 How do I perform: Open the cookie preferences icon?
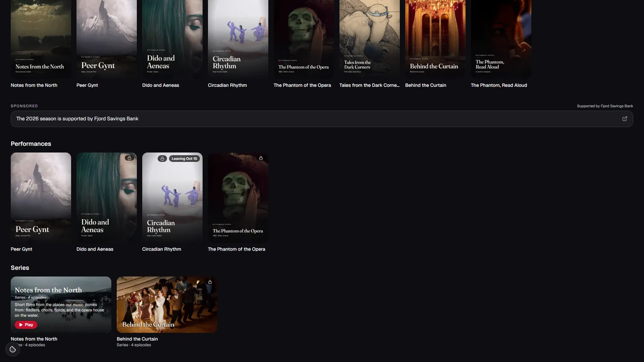point(13,349)
